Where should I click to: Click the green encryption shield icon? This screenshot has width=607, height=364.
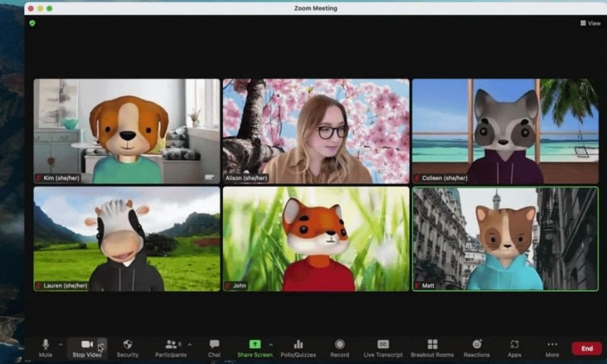[x=32, y=23]
